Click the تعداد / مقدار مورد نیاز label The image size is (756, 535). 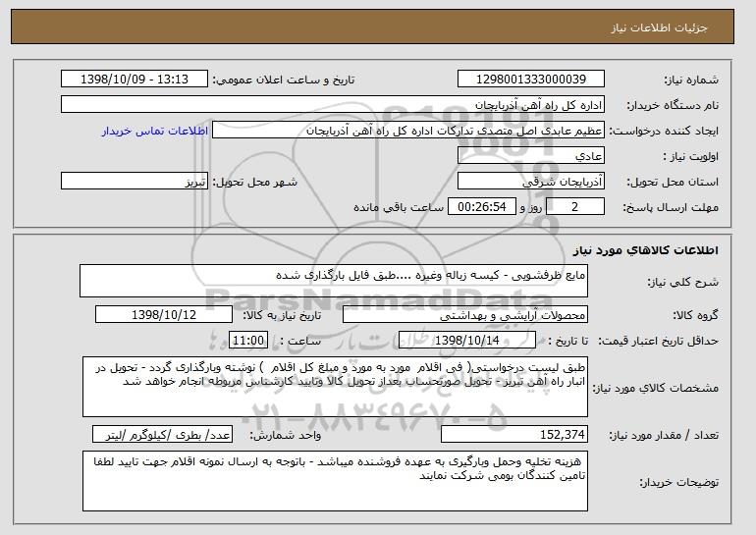pos(664,435)
